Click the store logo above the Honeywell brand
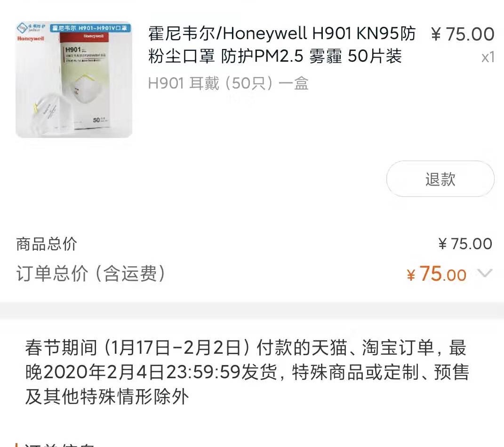This screenshot has height=447, width=504. pyautogui.click(x=31, y=28)
